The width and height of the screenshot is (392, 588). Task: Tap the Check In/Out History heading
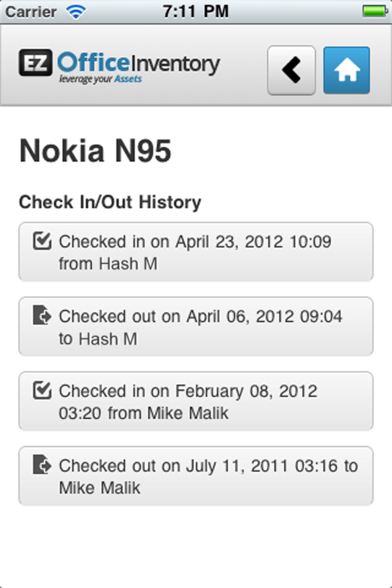coord(110,202)
